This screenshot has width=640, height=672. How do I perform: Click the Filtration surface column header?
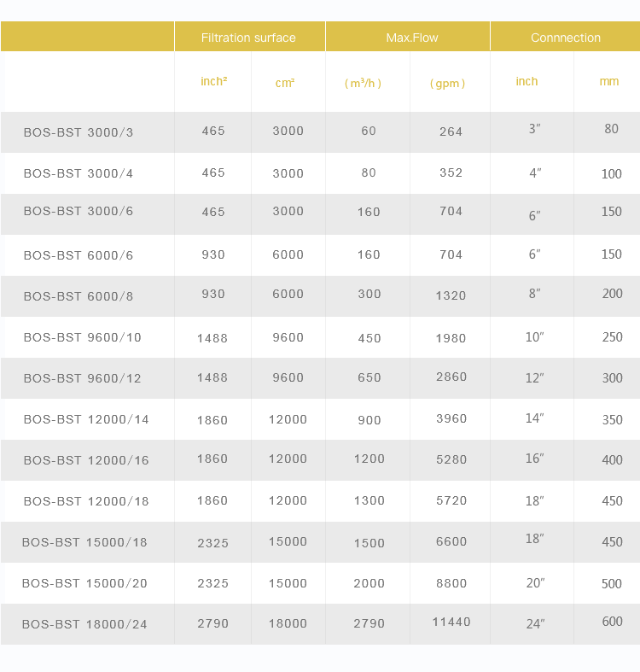pos(248,38)
